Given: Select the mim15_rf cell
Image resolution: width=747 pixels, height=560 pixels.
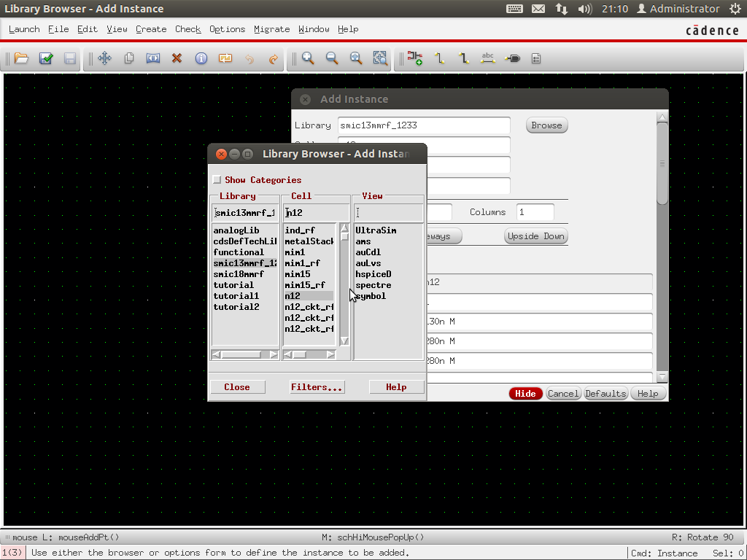Looking at the screenshot, I should pos(305,285).
